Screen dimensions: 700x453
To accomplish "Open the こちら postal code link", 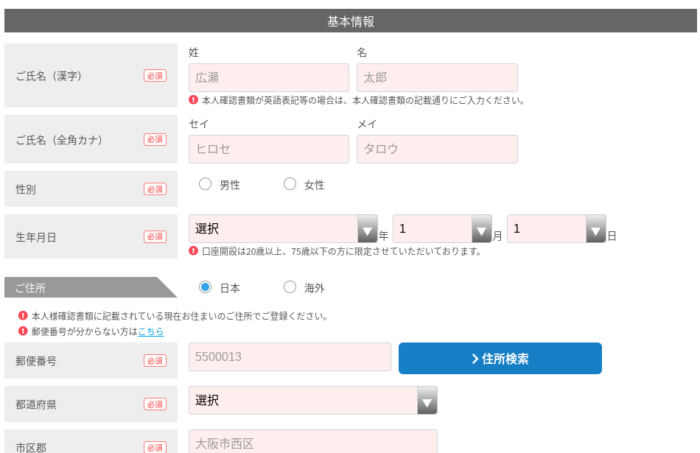I will click(151, 331).
